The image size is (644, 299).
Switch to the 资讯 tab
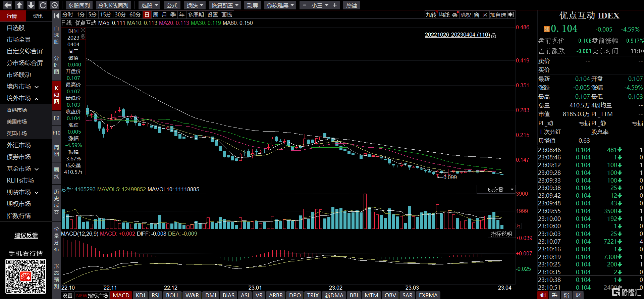tap(38, 16)
